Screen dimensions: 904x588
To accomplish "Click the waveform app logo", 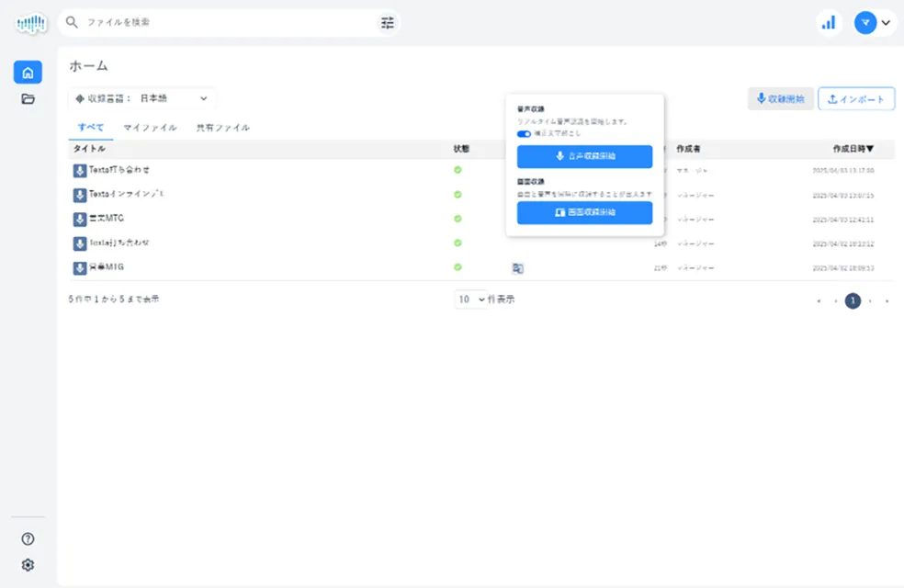I will tap(31, 24).
